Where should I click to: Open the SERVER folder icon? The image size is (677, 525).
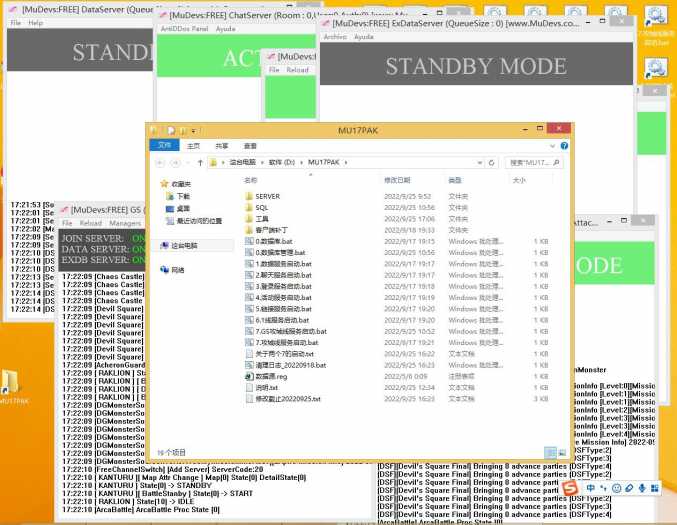(249, 196)
